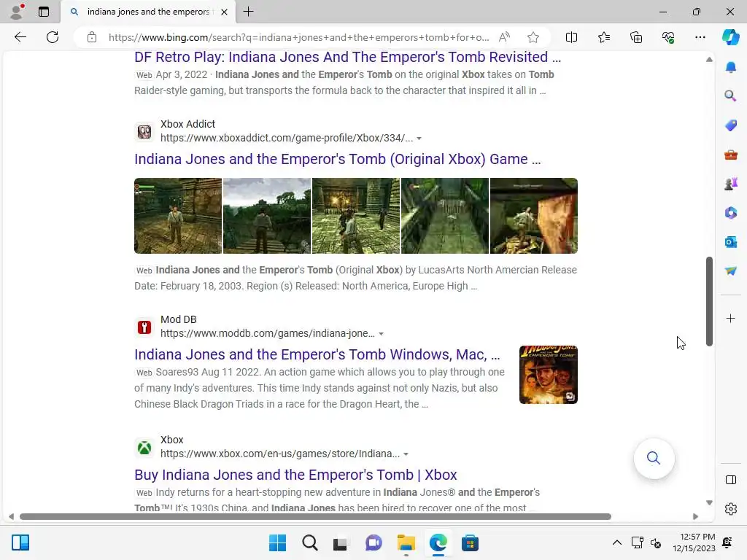
Task: Open Collections panel
Action: 636,37
